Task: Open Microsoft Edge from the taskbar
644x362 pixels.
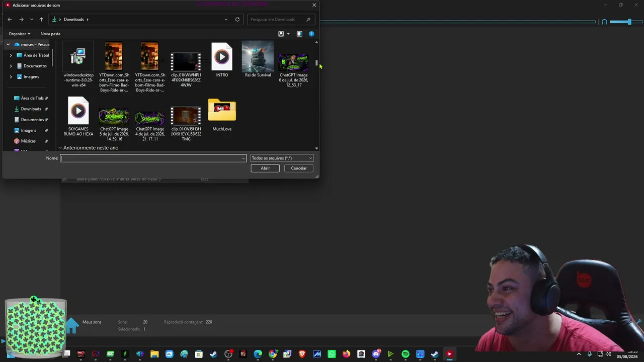Action: pyautogui.click(x=258, y=354)
